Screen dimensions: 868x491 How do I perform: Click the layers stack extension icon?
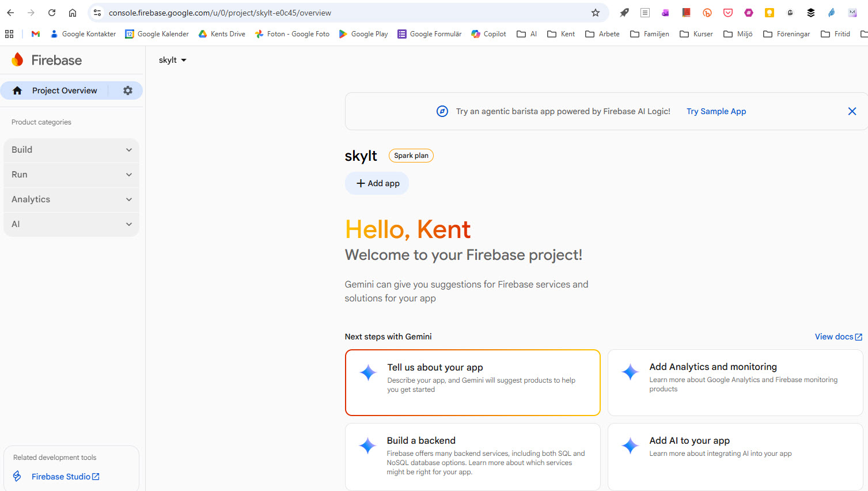click(811, 13)
